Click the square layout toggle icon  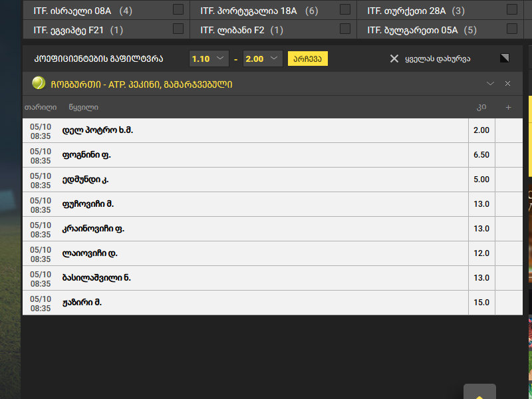[505, 58]
